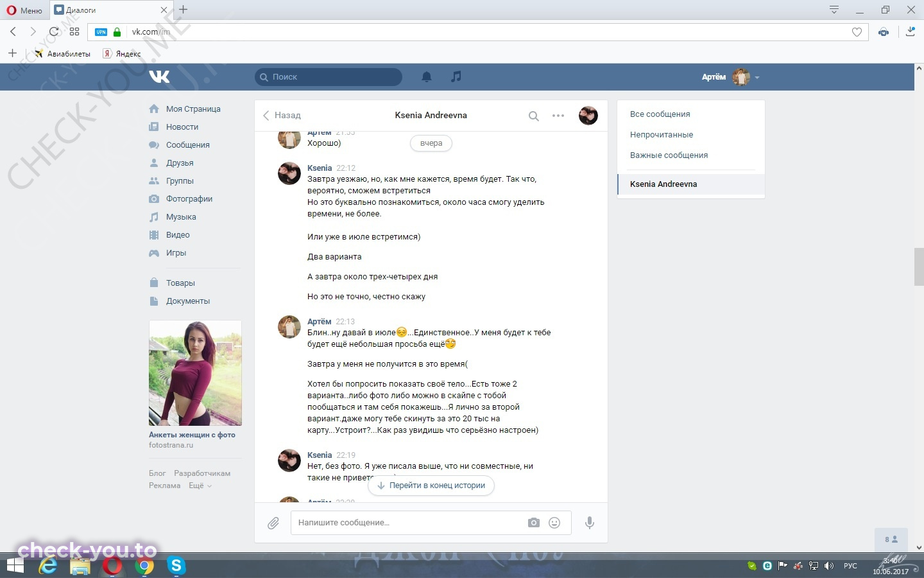Click the VK Поиск search field
The height and width of the screenshot is (578, 924).
click(329, 77)
